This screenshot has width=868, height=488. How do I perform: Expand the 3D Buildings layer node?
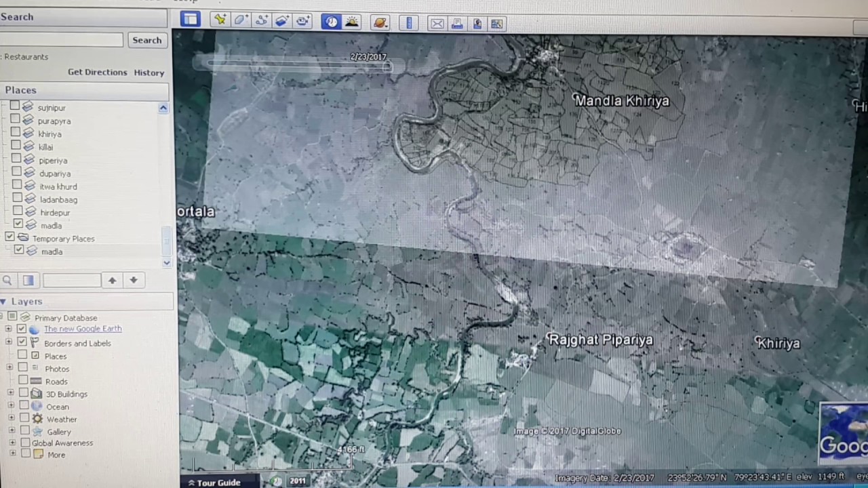click(10, 393)
